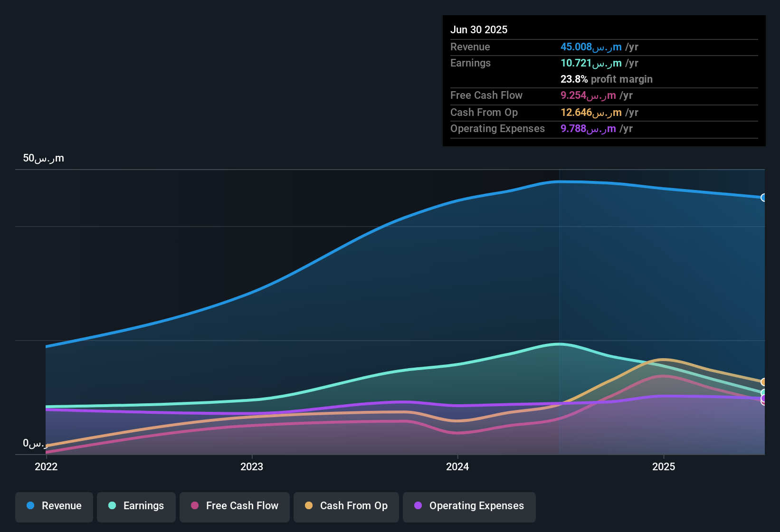Viewport: 780px width, 532px height.
Task: Click the purple Operating Expenses dot icon
Action: coord(418,506)
